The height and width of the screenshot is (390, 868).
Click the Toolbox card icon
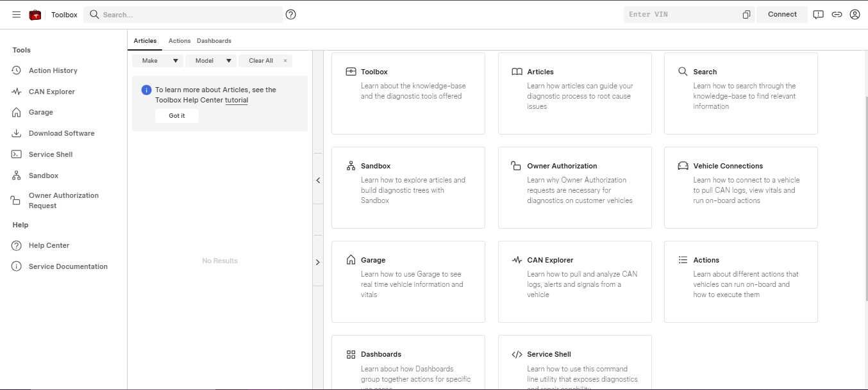pyautogui.click(x=351, y=72)
